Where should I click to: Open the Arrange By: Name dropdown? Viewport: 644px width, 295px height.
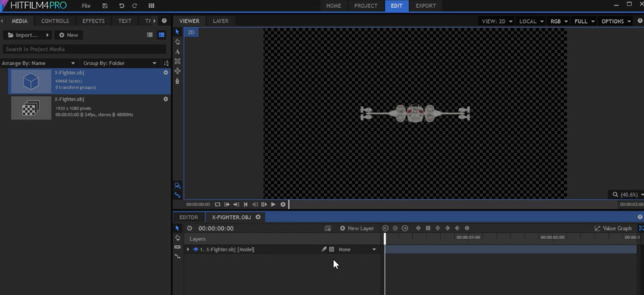[39, 63]
